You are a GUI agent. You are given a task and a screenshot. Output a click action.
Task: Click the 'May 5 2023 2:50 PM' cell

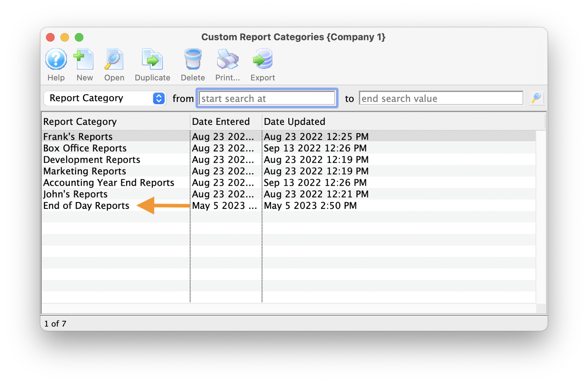point(310,206)
